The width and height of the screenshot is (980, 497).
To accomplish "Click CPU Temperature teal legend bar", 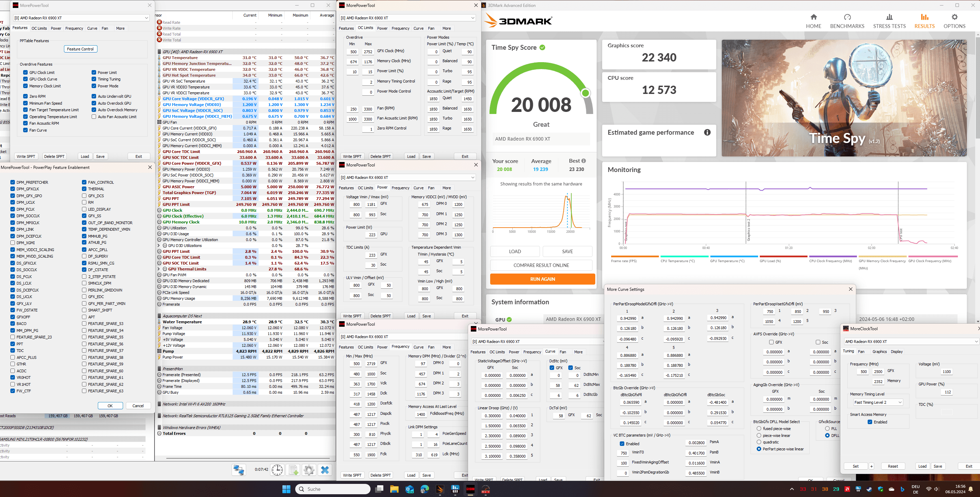I will tap(684, 257).
